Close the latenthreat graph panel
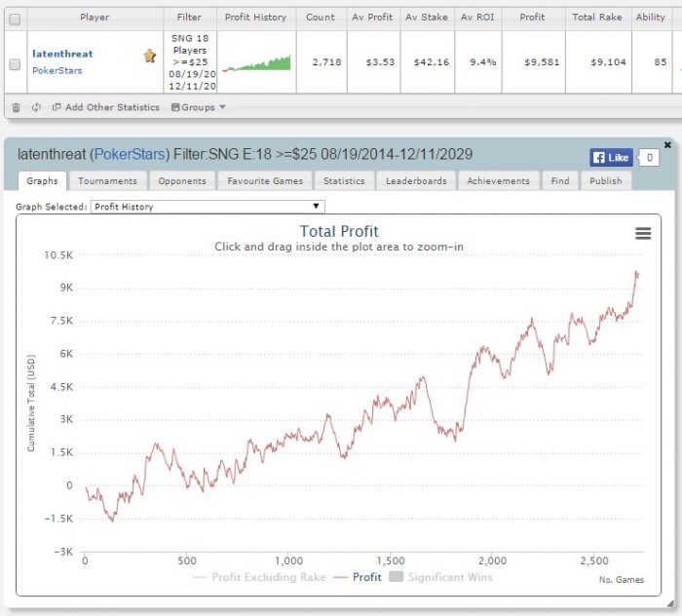Image resolution: width=682 pixels, height=616 pixels. click(667, 144)
